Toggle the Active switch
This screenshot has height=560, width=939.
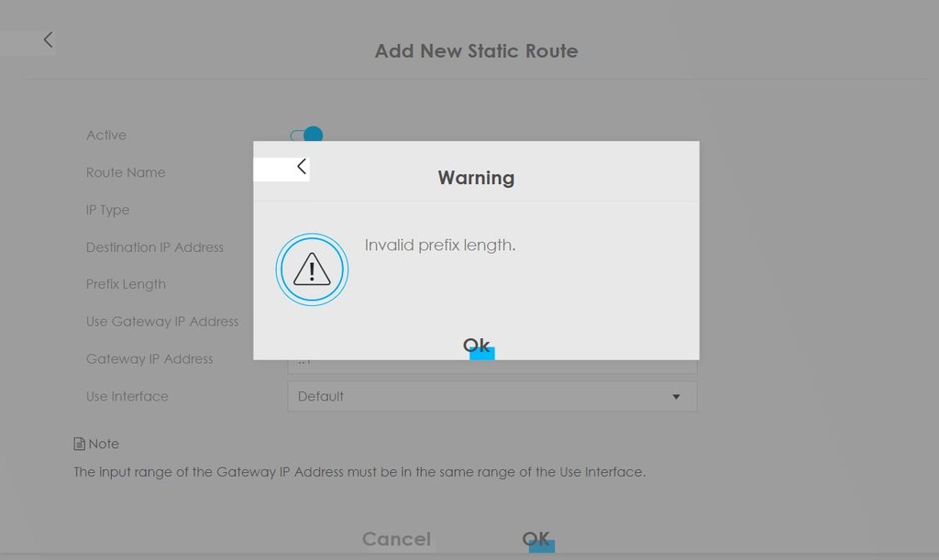coord(306,135)
